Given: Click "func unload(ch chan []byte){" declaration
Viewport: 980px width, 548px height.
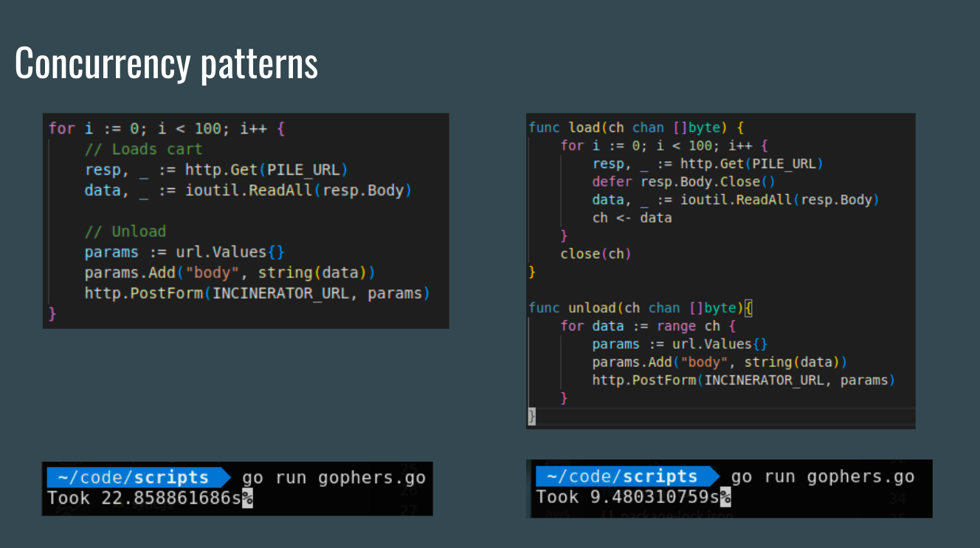Looking at the screenshot, I should (641, 308).
